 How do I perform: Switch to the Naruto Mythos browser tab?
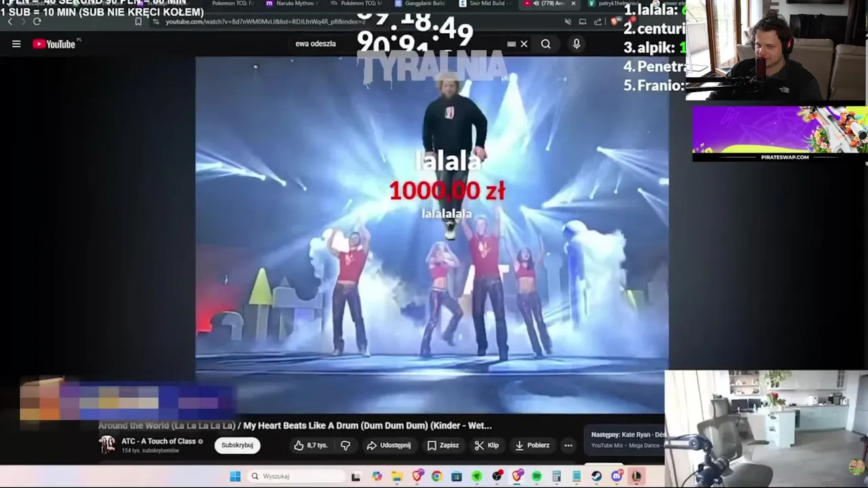292,3
